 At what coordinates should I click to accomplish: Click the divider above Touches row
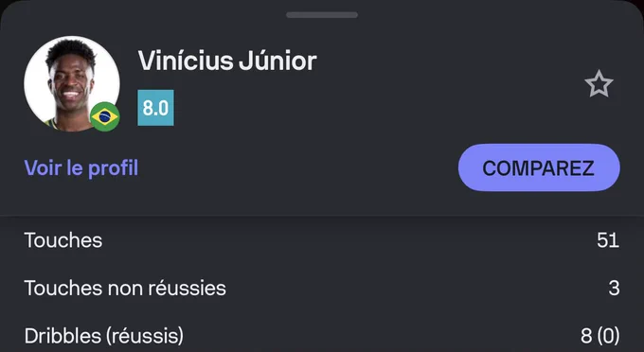click(322, 216)
